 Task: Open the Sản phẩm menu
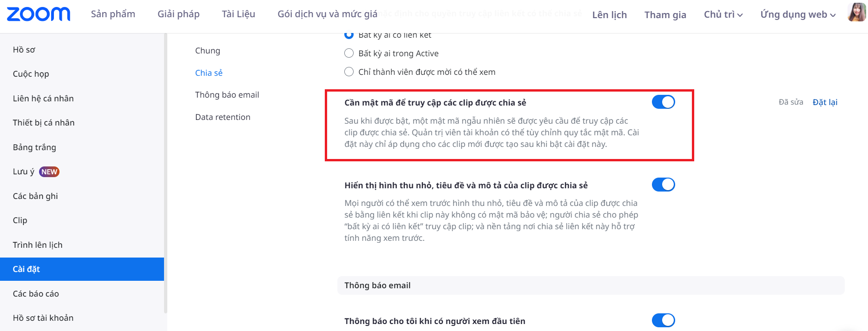click(x=113, y=14)
